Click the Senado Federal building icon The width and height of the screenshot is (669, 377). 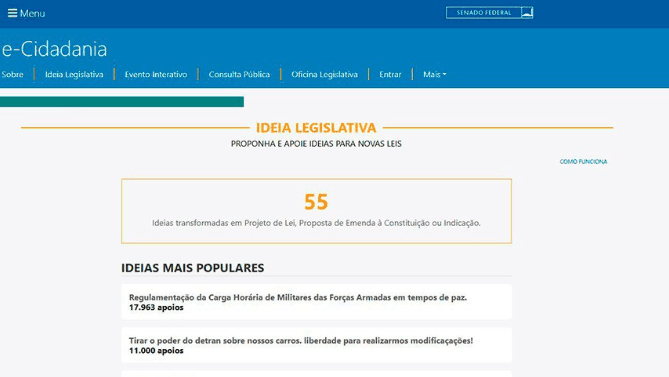527,13
